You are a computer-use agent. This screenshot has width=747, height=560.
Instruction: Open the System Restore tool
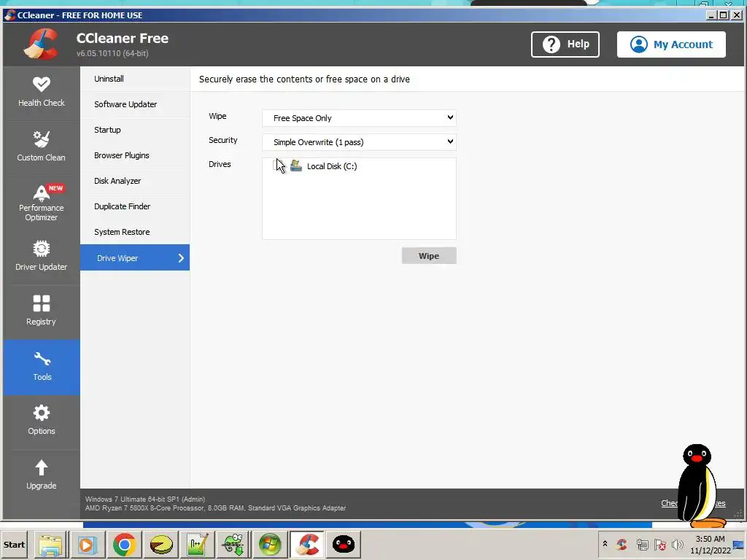135,232
